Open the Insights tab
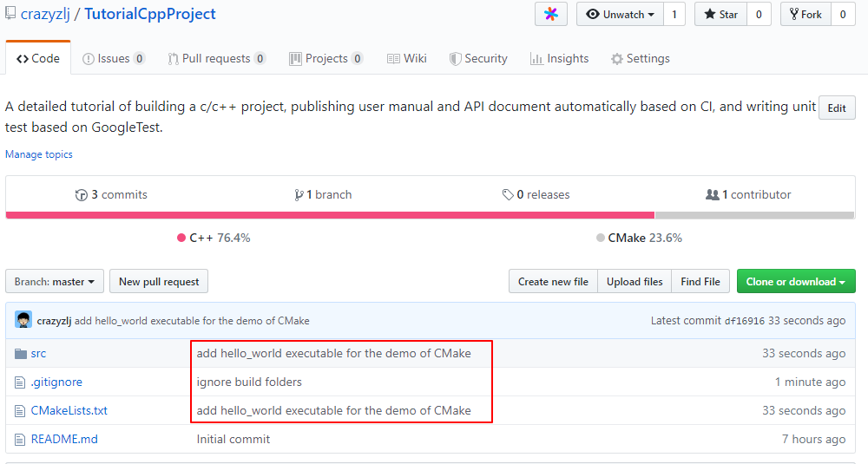 tap(559, 58)
